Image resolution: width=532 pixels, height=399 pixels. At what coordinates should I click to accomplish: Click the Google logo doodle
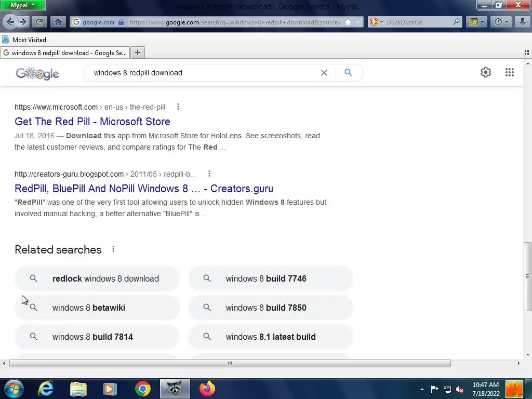(x=37, y=73)
